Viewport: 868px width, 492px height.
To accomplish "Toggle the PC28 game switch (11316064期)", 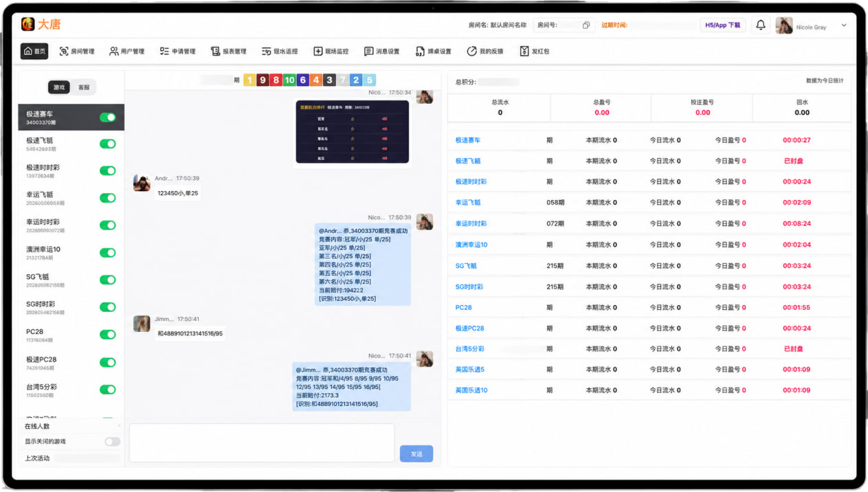I will click(108, 335).
